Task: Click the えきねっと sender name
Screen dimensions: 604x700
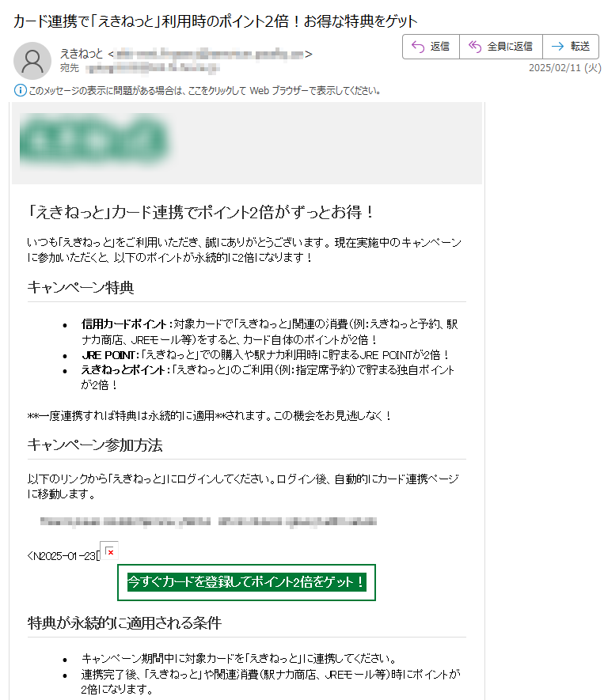Action: 82,54
